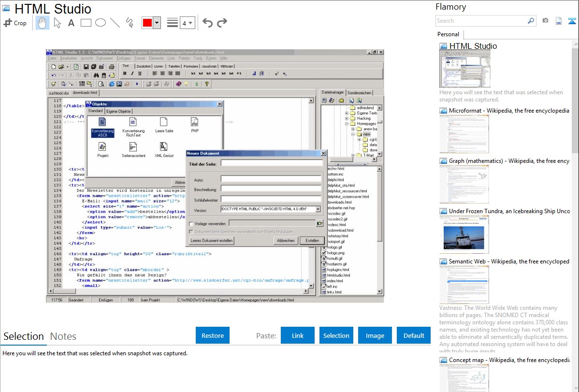Click the printer icon in HTML Studio toolbar

112,67
